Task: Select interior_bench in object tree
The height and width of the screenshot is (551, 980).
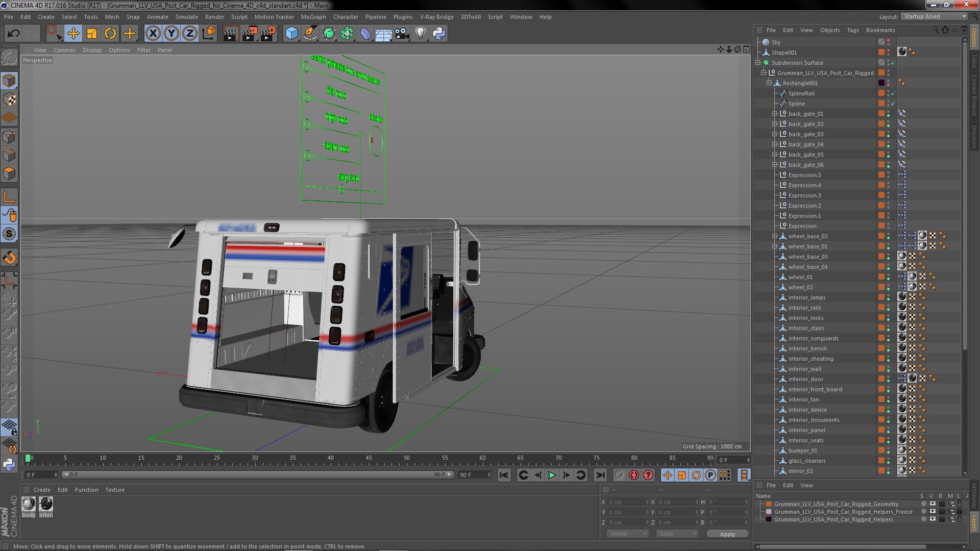Action: 807,348
